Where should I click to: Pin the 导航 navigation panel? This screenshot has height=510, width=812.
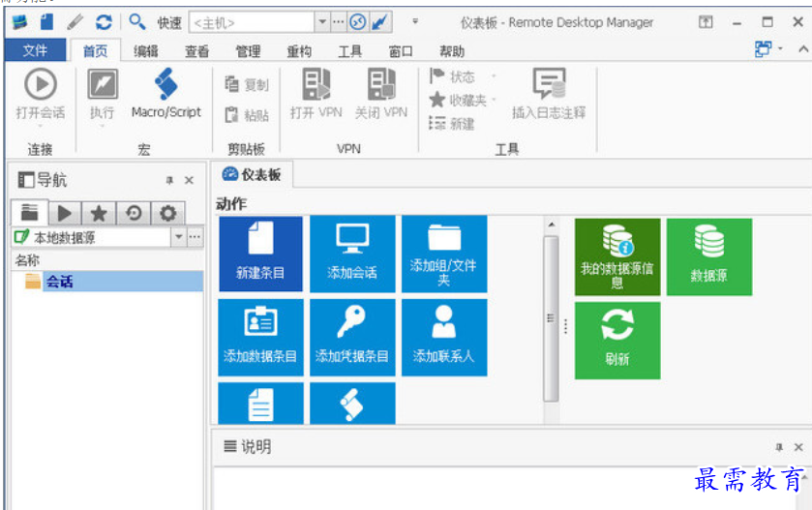(169, 180)
